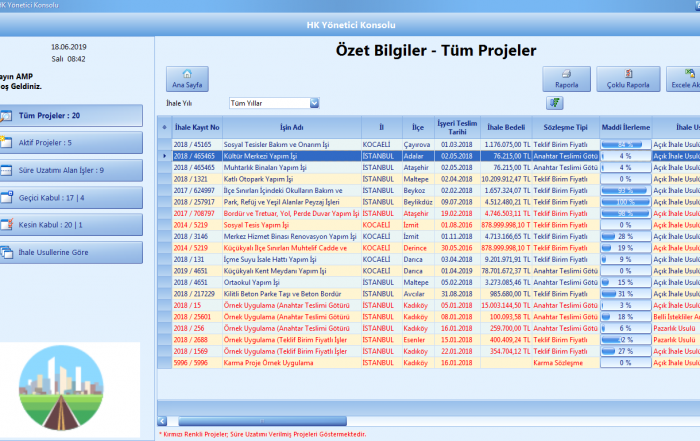Open the Raporla print report button
Screen dimensions: 700x441
point(566,79)
